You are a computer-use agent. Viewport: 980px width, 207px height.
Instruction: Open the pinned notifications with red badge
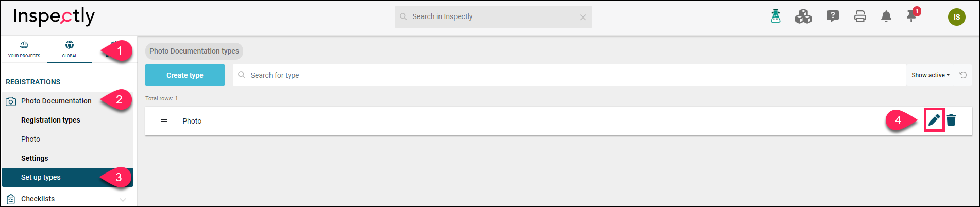(913, 15)
